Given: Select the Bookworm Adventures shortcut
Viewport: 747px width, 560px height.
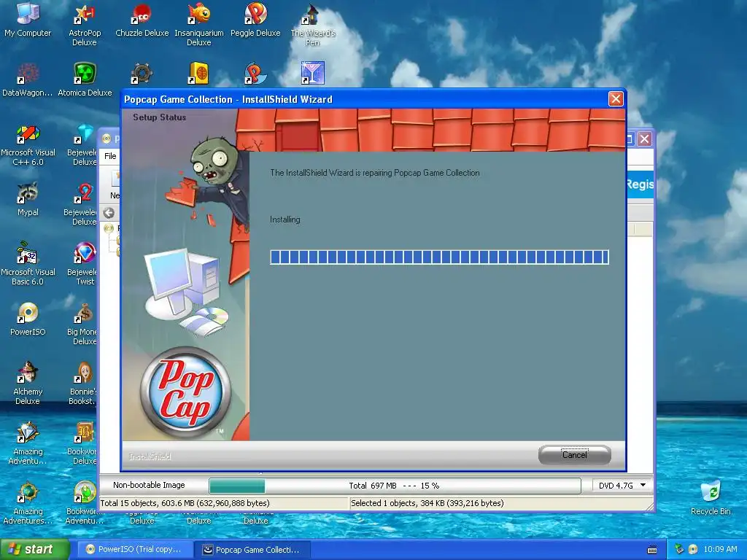Looking at the screenshot, I should [85, 503].
